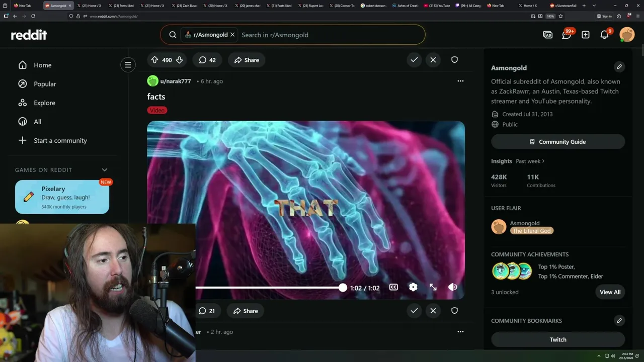
Task: Reload the page in browser toolbar
Action: [x=33, y=16]
